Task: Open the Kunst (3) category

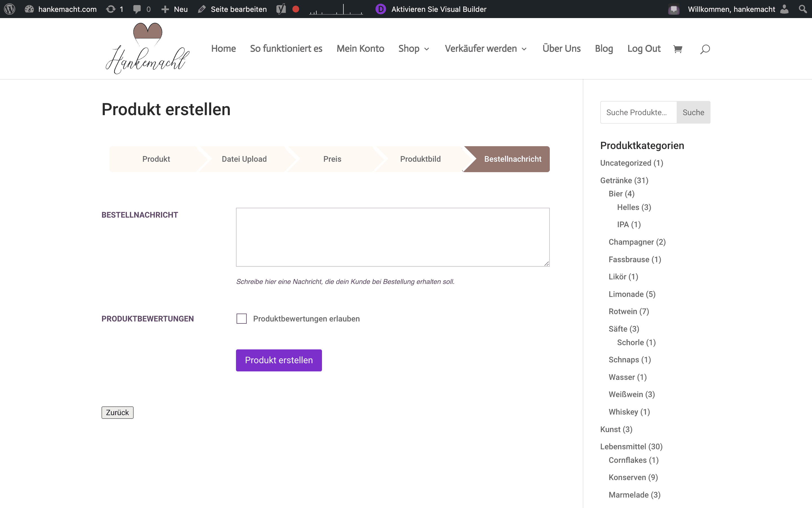Action: [616, 429]
